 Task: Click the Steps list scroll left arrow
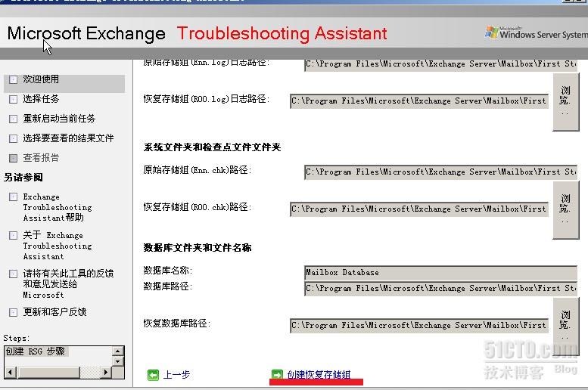pyautogui.click(x=10, y=373)
